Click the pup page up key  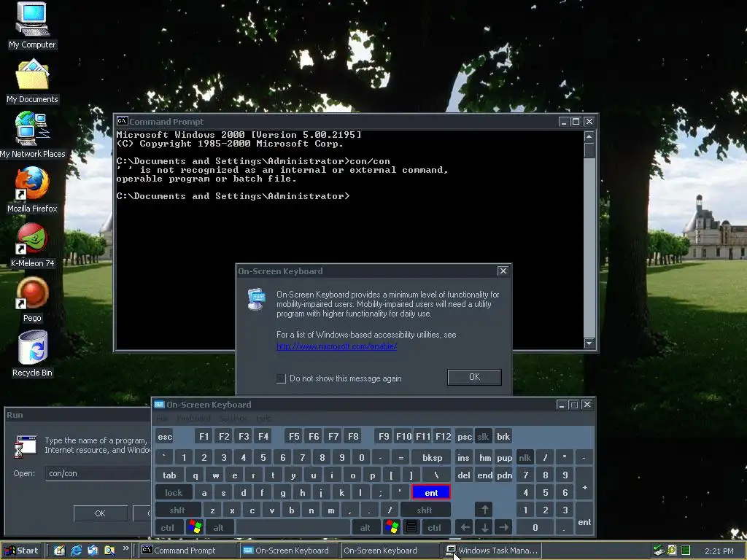(x=504, y=458)
